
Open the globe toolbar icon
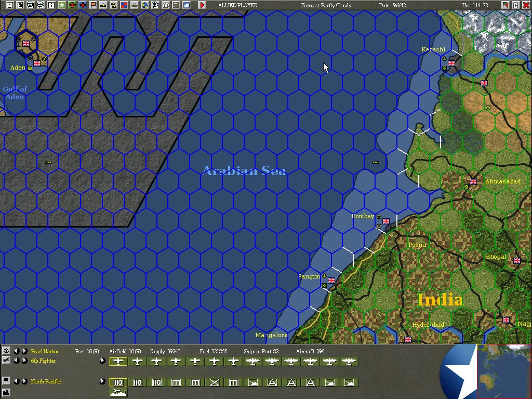(145, 5)
